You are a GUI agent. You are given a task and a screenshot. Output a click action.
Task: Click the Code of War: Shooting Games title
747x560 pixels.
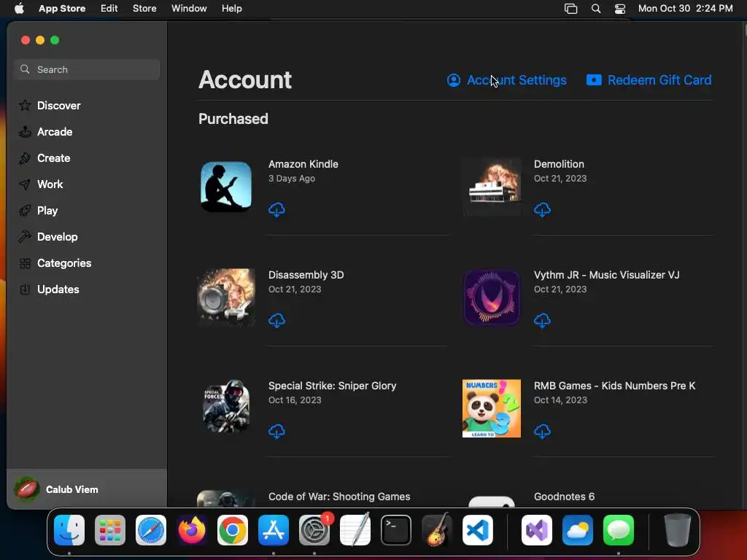coord(339,497)
